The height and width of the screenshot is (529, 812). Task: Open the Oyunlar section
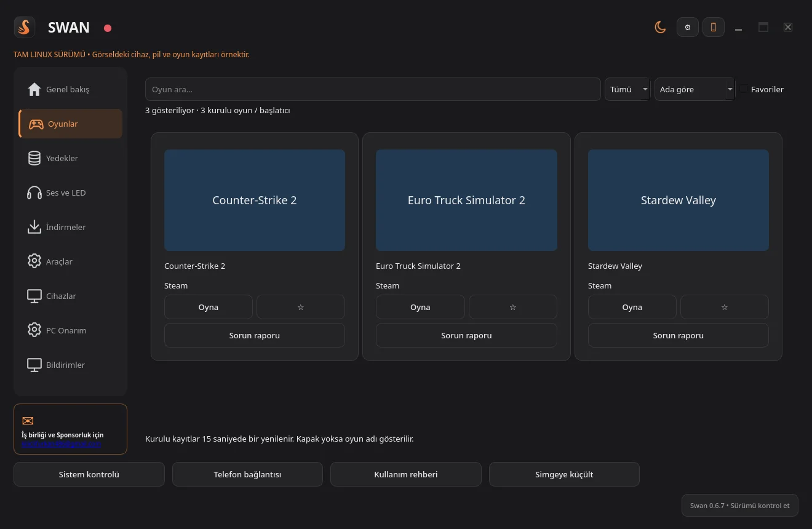pos(71,124)
